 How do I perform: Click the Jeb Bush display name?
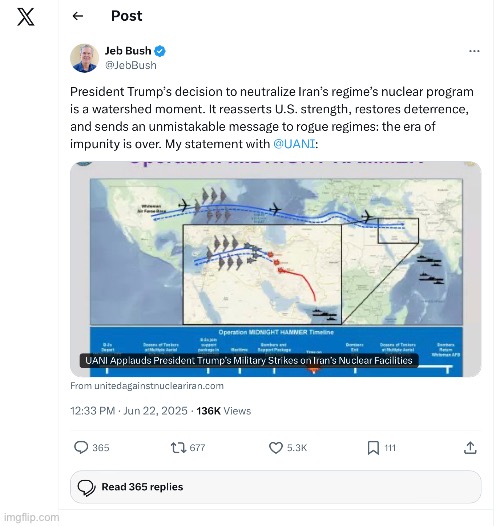tap(128, 51)
